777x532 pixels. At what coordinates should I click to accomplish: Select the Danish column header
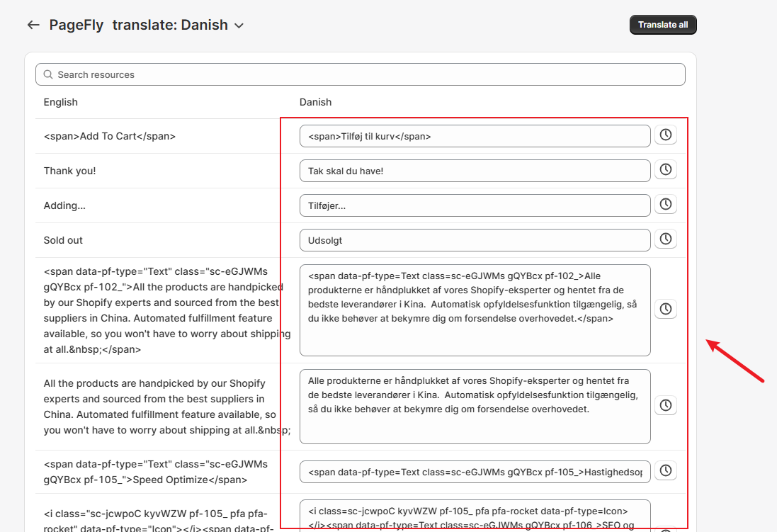click(x=316, y=102)
